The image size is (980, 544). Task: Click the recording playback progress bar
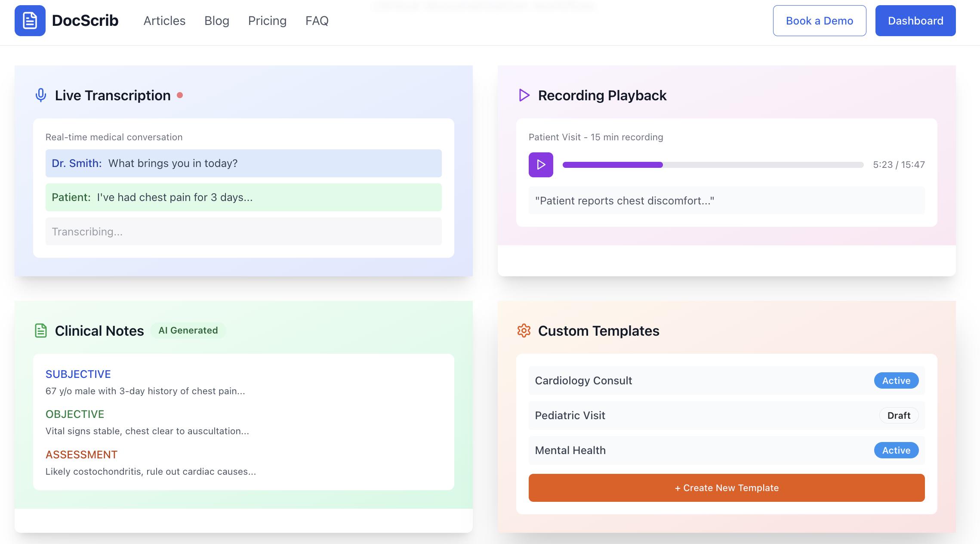coord(712,165)
